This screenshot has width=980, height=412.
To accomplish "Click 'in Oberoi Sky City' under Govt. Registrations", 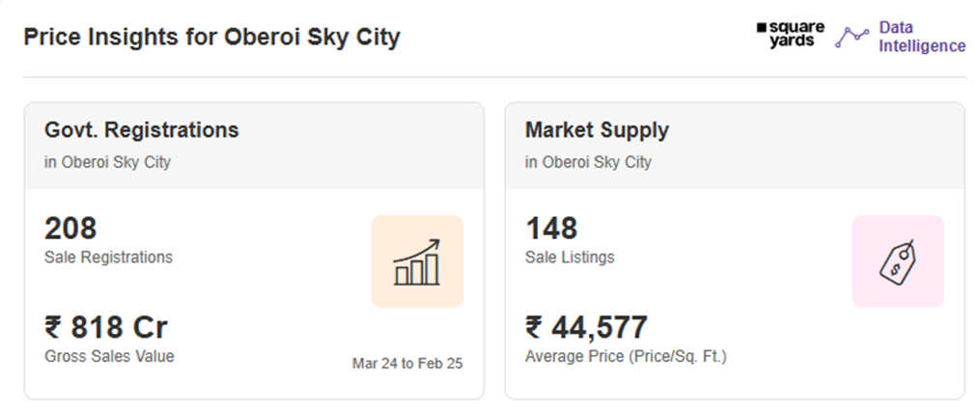I will 107,162.
